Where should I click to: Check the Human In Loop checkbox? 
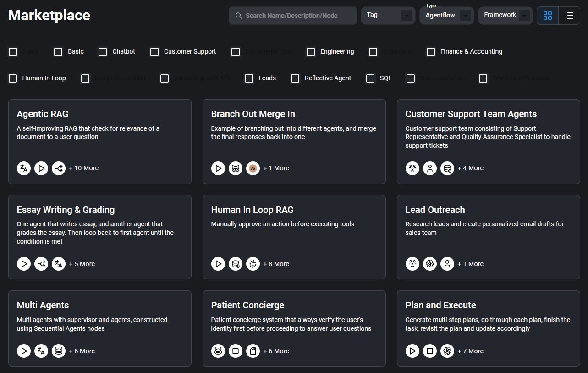(x=13, y=78)
